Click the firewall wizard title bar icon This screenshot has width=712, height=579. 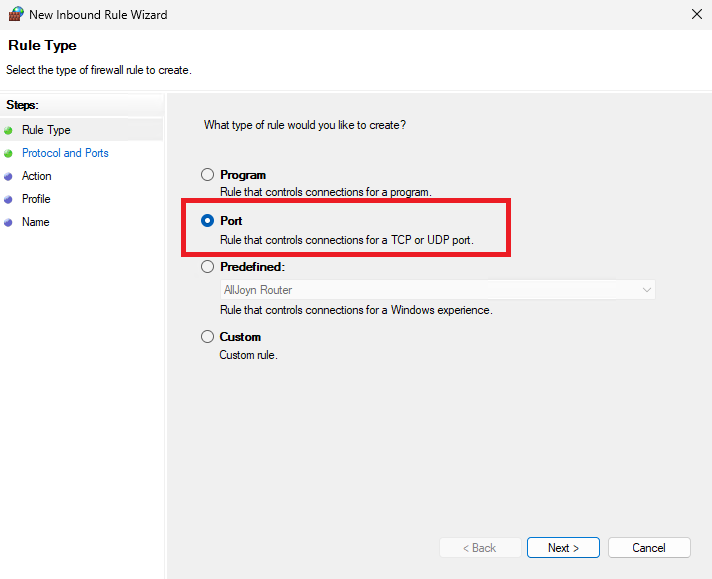pyautogui.click(x=16, y=14)
